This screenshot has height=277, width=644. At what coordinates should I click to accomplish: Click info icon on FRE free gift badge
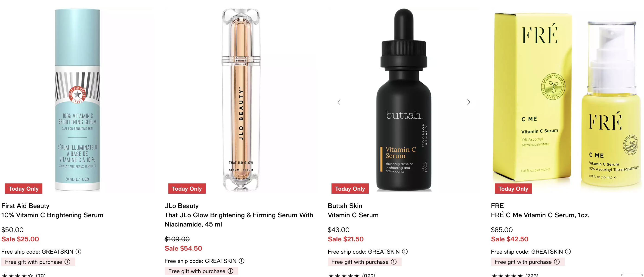click(x=557, y=262)
